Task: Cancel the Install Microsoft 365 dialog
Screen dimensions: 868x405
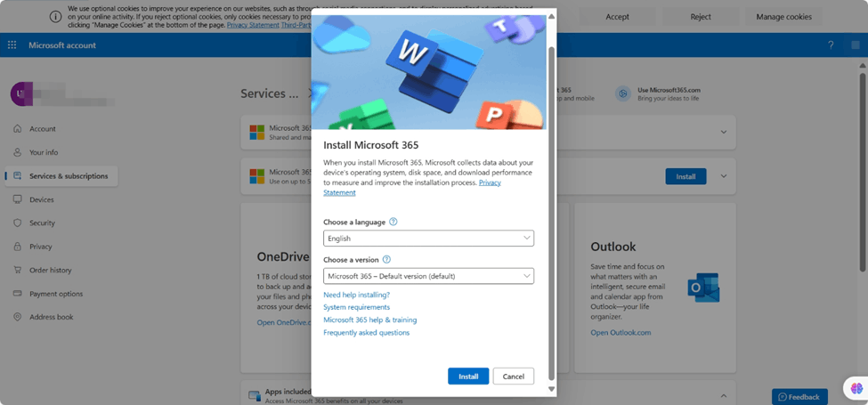Action: (x=513, y=377)
